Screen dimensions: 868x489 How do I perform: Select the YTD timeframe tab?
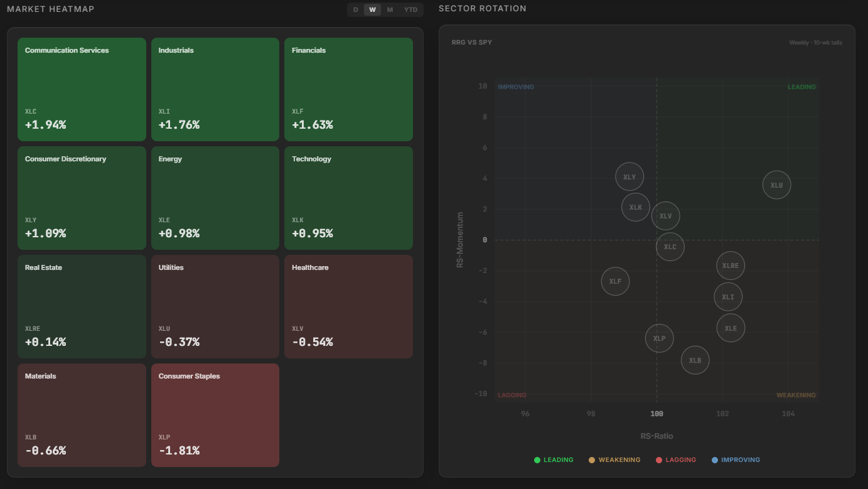pos(410,9)
